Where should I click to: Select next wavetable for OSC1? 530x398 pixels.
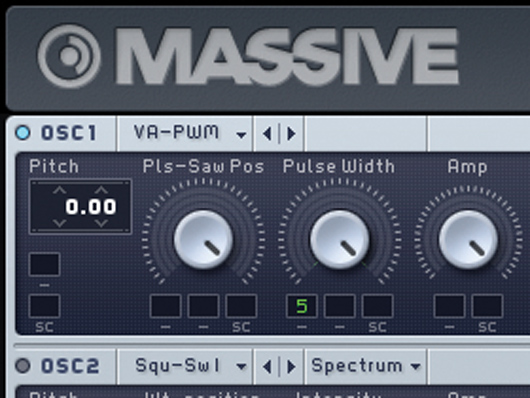(x=291, y=134)
